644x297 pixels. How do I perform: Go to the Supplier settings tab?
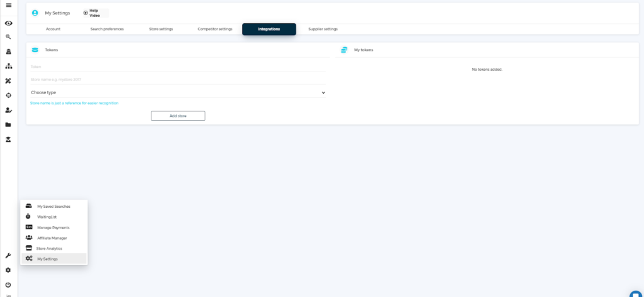tap(323, 29)
